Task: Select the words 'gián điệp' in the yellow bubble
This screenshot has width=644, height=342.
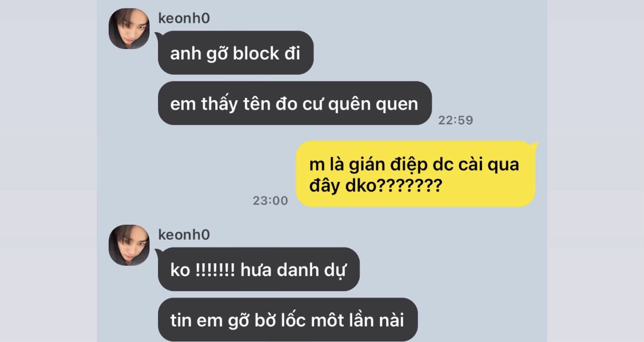Action: click(x=388, y=165)
